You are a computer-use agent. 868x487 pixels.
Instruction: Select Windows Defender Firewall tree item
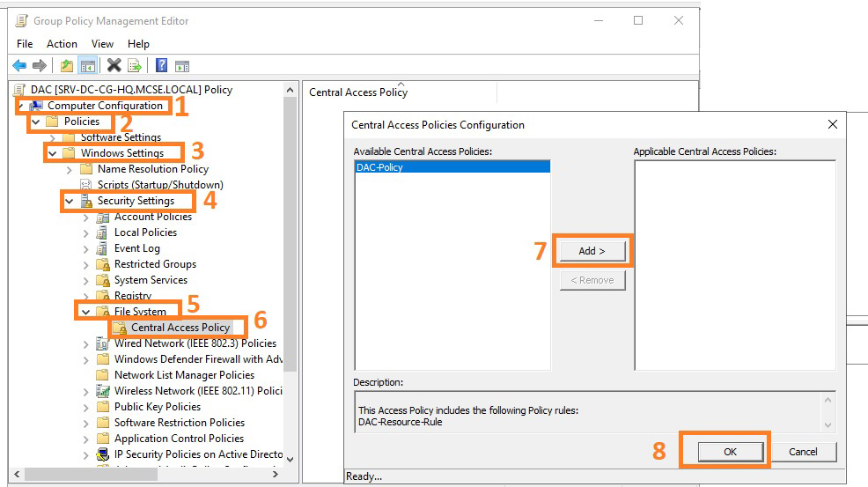click(x=198, y=359)
